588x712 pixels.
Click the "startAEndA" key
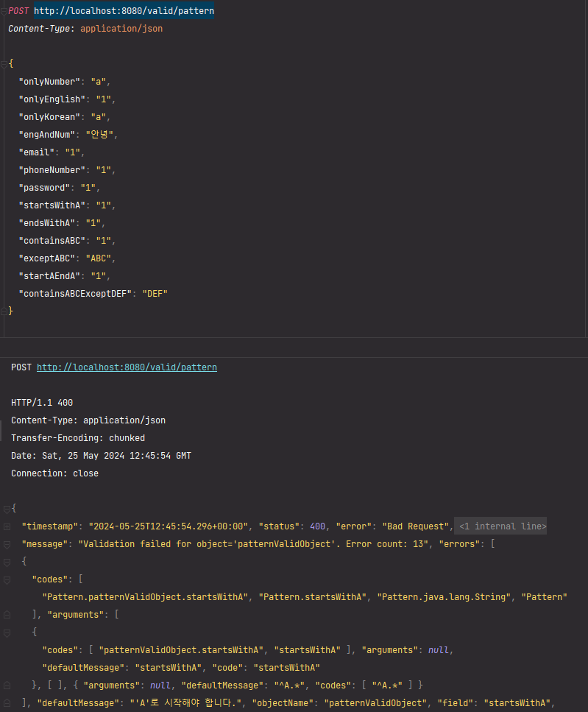pyautogui.click(x=49, y=276)
